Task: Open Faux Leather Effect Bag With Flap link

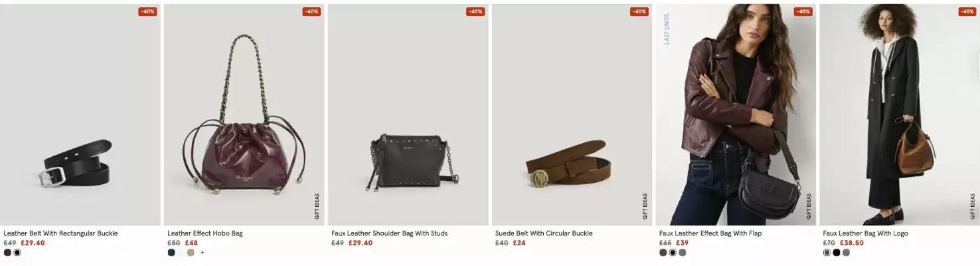Action: (x=710, y=233)
